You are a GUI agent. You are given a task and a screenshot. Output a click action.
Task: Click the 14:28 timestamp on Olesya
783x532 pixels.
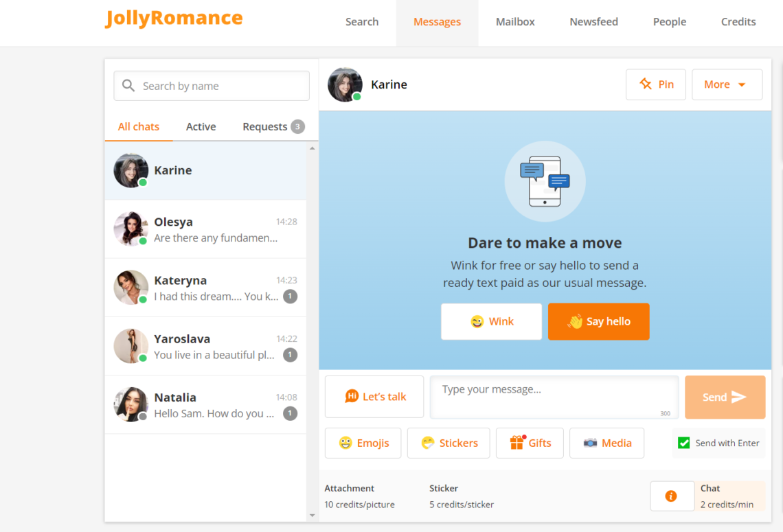pos(286,222)
